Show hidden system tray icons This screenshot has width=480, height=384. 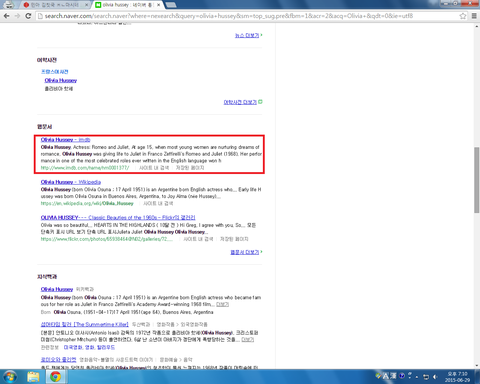coord(417,377)
